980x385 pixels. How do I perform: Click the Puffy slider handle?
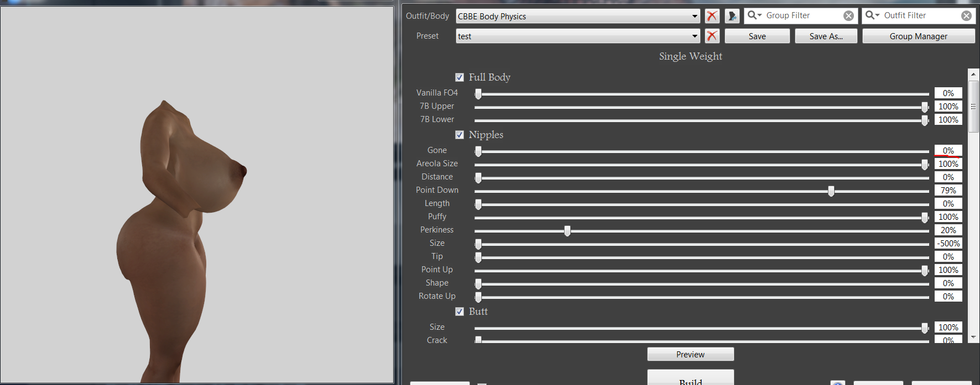(x=925, y=218)
